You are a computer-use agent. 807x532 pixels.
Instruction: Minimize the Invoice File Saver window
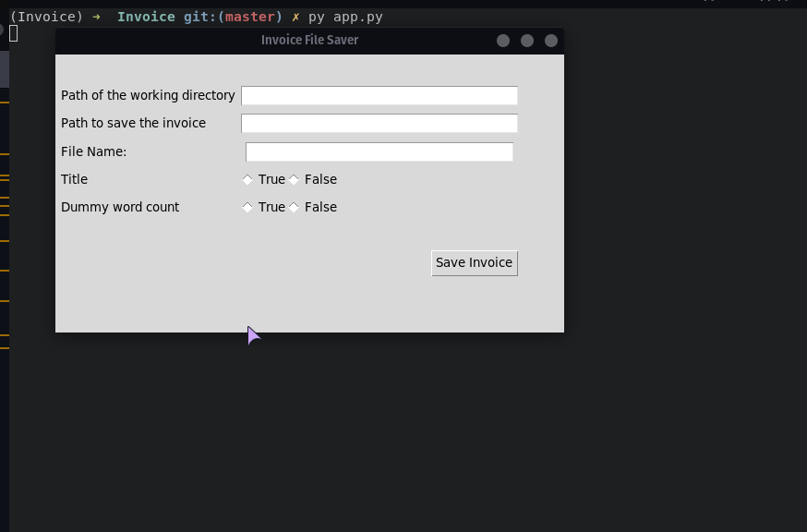pos(503,41)
